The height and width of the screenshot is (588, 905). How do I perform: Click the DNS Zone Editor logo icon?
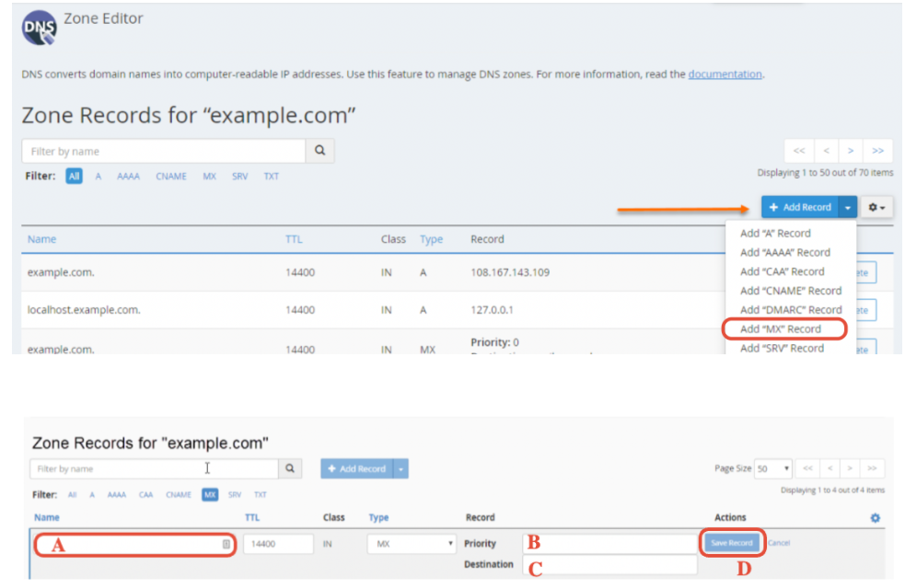(x=40, y=28)
